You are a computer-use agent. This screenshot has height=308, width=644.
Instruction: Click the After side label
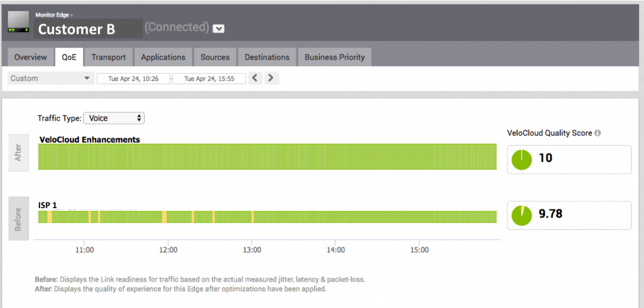tap(19, 152)
